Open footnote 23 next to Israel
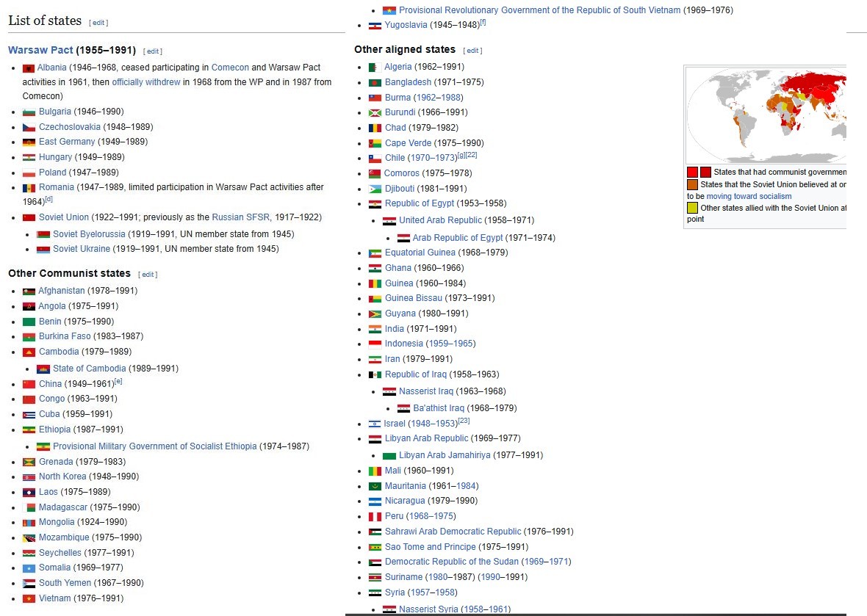Image resolution: width=867 pixels, height=616 pixels. [x=464, y=421]
